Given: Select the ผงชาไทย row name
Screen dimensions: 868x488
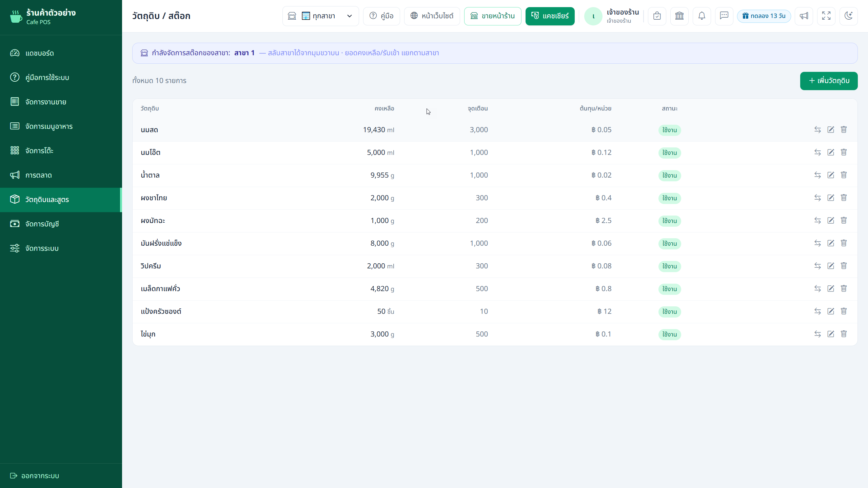Looking at the screenshot, I should (154, 198).
